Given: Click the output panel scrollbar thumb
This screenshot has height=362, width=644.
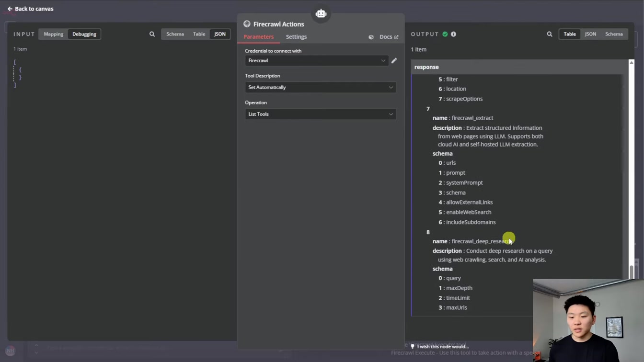Looking at the screenshot, I should click(631, 271).
